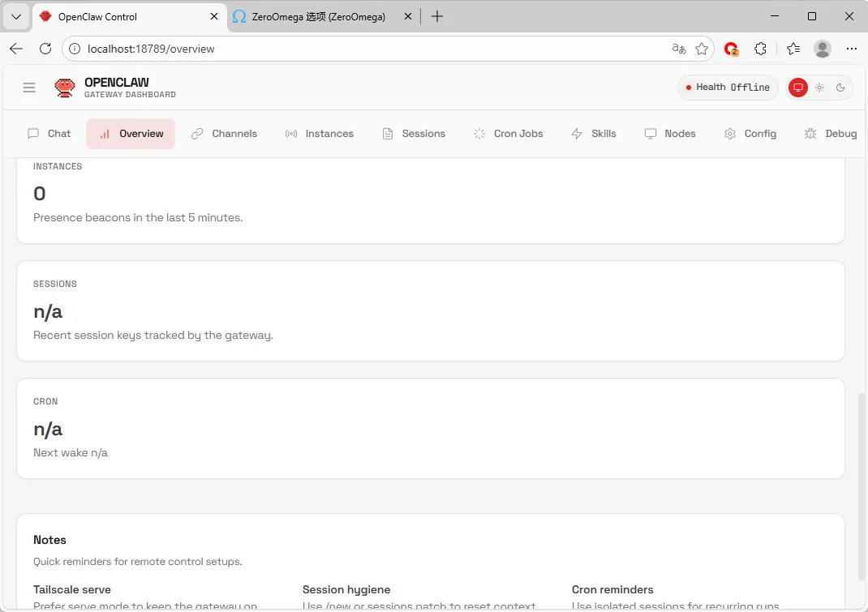The height and width of the screenshot is (612, 868).
Task: Click the Config gear icon
Action: [730, 134]
